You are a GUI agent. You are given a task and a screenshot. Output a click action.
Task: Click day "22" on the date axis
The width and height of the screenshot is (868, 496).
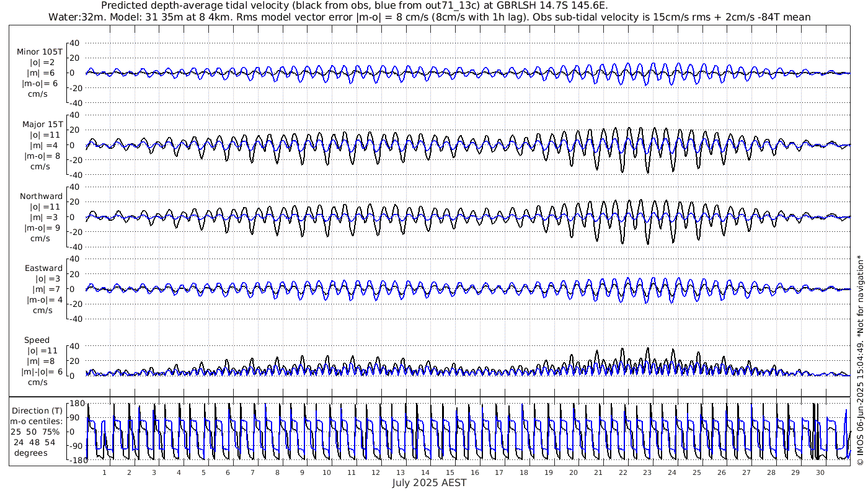tap(622, 472)
